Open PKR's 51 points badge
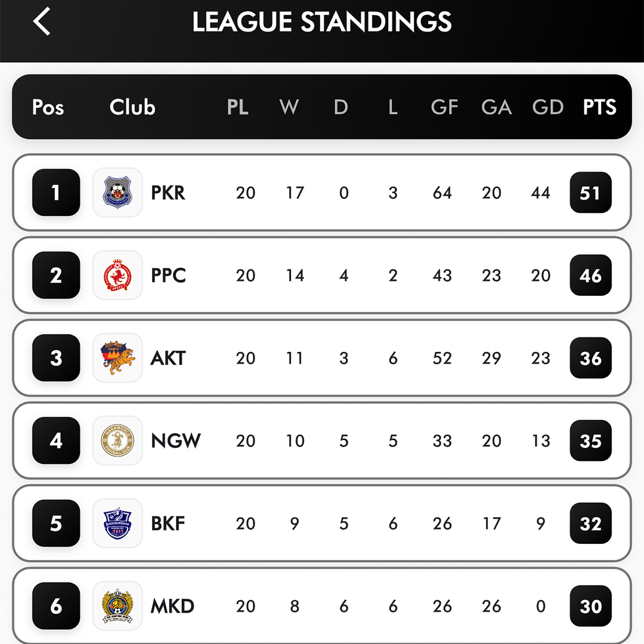 coord(590,192)
